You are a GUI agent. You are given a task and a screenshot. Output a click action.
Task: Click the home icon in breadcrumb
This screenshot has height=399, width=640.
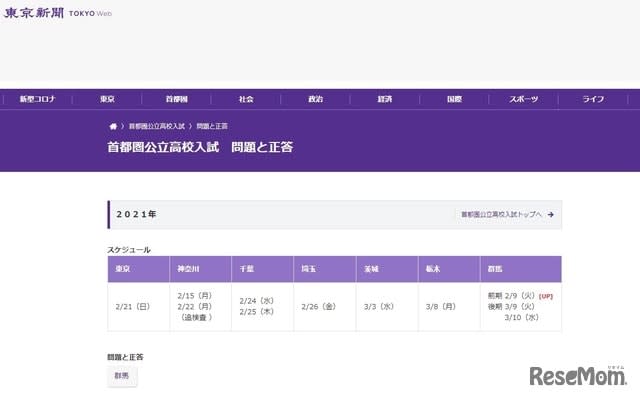[x=113, y=126]
